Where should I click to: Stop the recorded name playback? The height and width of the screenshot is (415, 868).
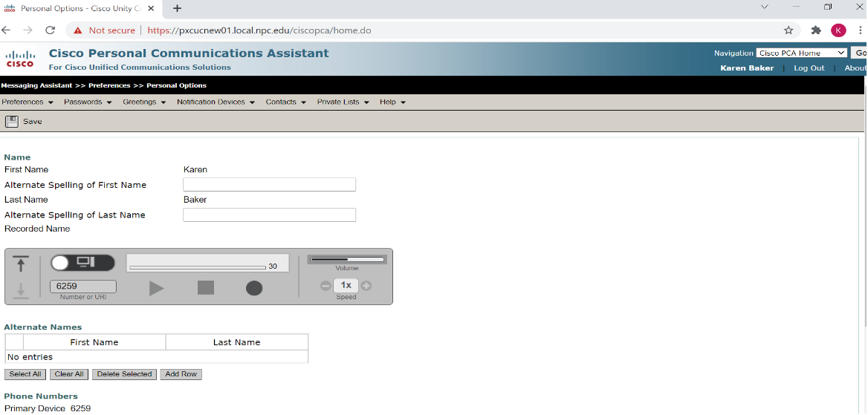[206, 288]
